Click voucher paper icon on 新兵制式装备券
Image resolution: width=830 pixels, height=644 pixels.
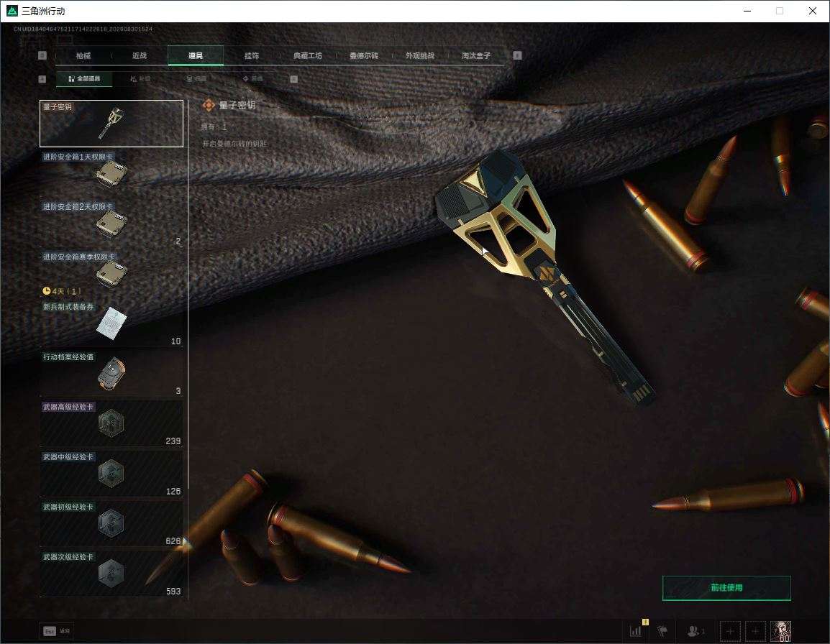pos(111,323)
